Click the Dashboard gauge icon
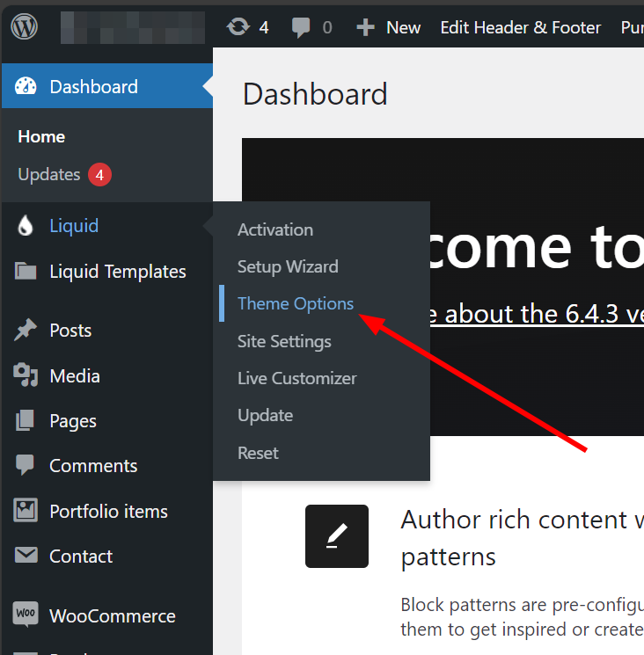The height and width of the screenshot is (655, 644). coord(26,86)
